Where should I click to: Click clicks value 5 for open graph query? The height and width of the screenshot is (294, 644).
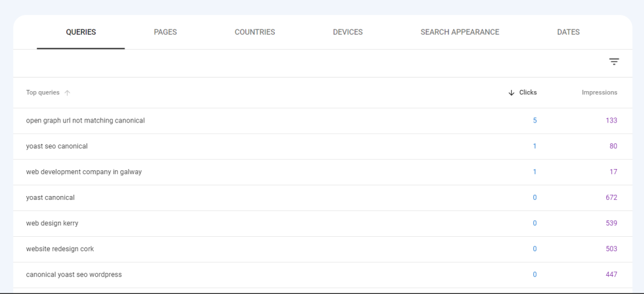pyautogui.click(x=535, y=121)
